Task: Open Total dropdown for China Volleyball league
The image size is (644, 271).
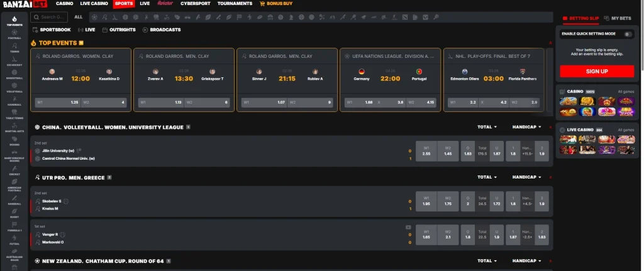Action: click(x=487, y=127)
